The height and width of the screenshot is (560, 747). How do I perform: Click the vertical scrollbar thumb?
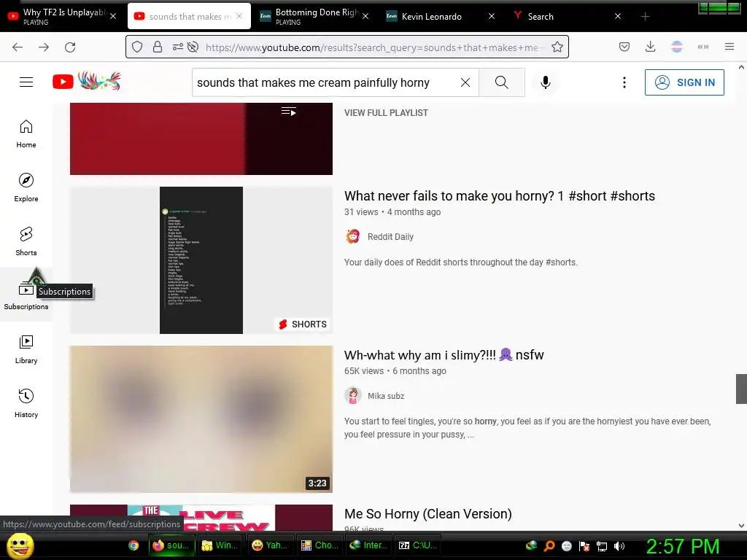click(x=741, y=389)
